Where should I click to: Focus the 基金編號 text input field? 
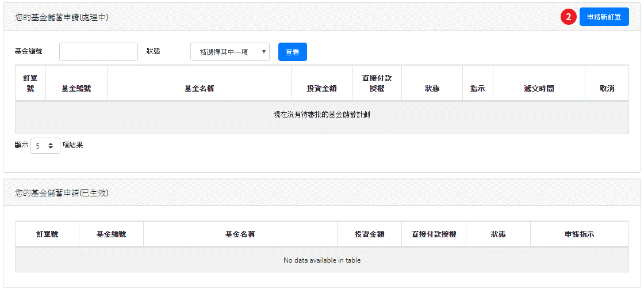[98, 52]
